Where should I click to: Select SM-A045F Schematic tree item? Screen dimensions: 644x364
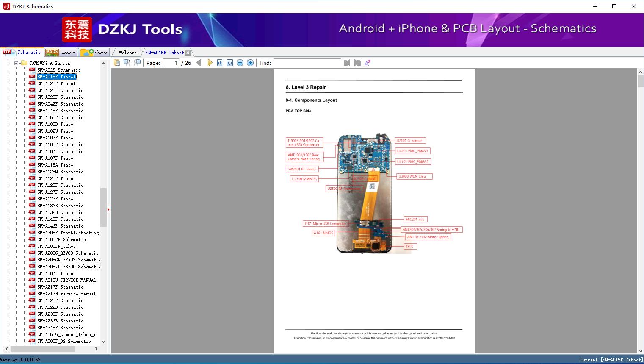click(x=60, y=111)
